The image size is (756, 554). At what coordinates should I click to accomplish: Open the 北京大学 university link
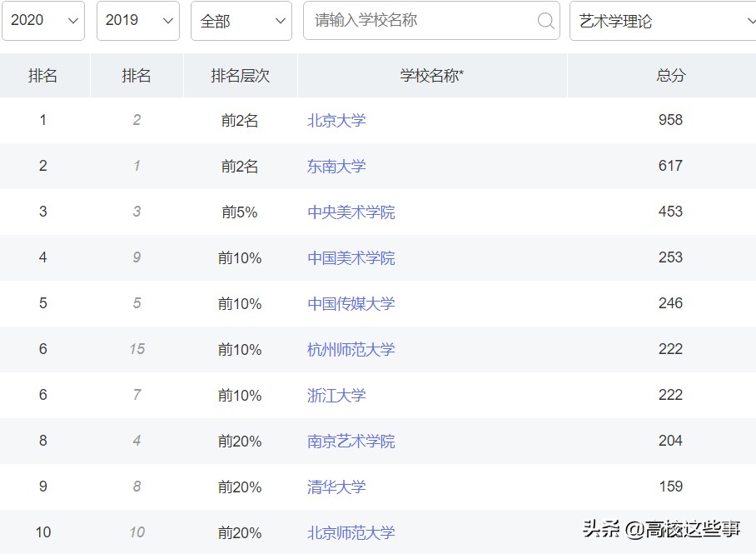pyautogui.click(x=336, y=120)
